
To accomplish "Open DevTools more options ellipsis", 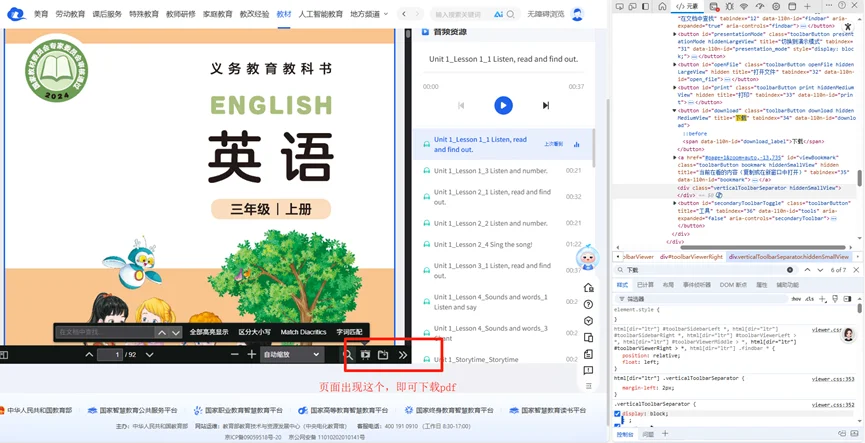I will click(x=829, y=6).
